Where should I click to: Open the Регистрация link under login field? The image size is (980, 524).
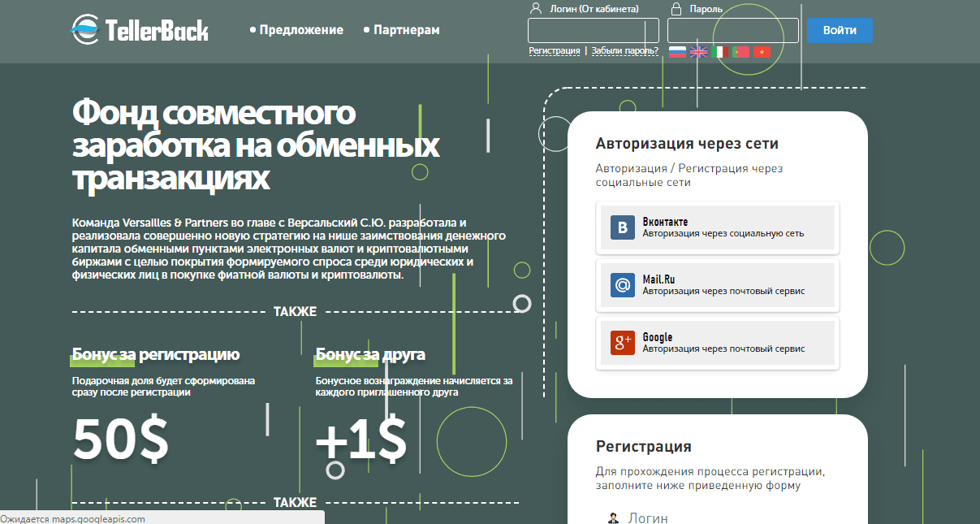(x=554, y=50)
